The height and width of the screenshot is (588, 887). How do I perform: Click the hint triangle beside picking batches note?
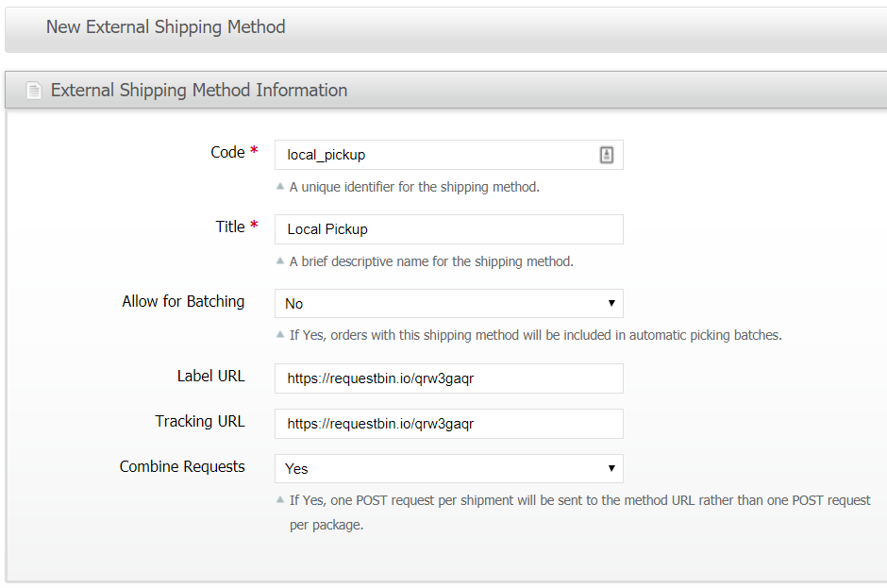coord(280,334)
